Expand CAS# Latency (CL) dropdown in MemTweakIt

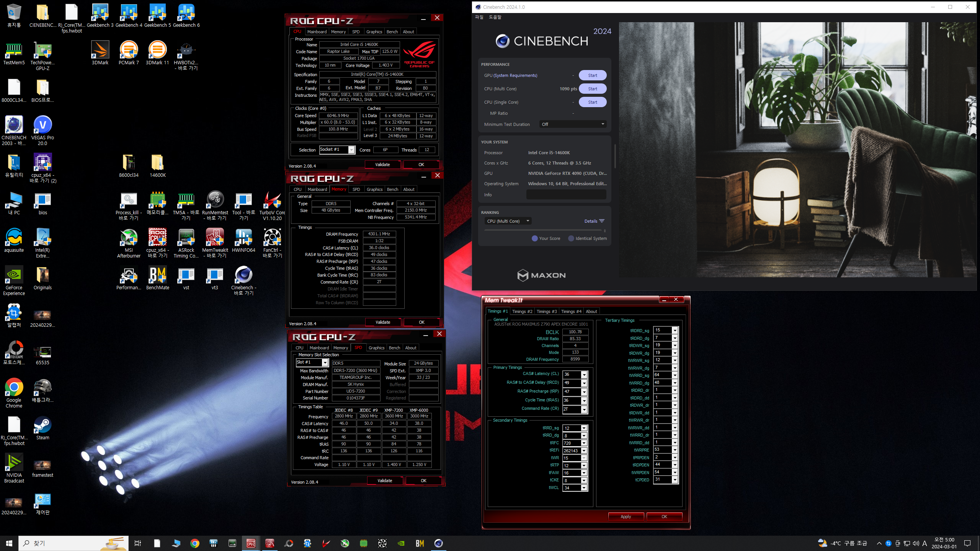[584, 375]
